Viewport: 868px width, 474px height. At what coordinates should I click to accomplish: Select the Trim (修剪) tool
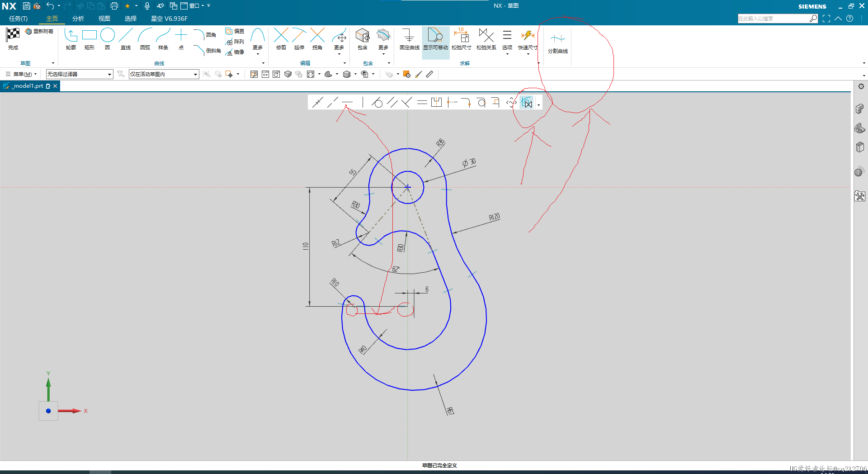coord(281,39)
